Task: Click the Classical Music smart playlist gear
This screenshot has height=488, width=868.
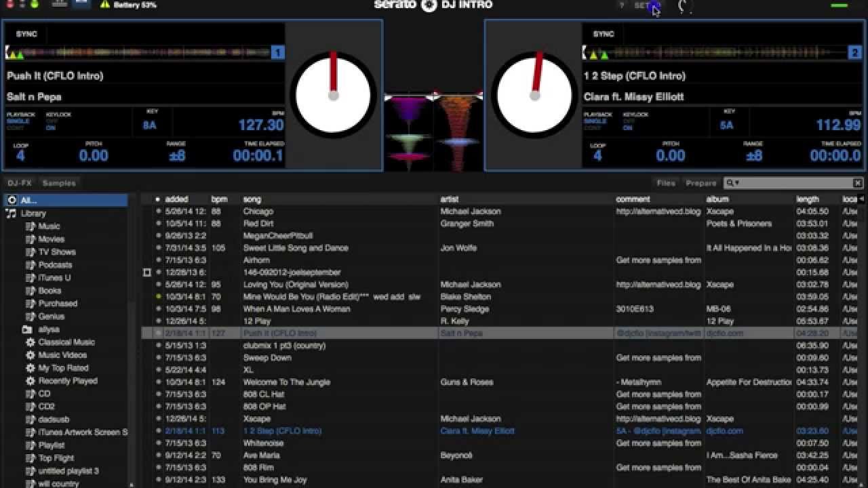Action: pyautogui.click(x=30, y=342)
